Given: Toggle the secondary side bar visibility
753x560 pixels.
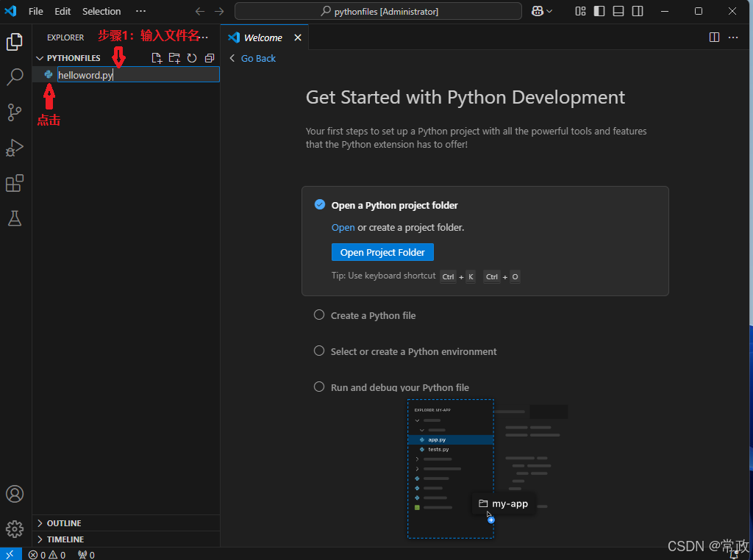Looking at the screenshot, I should (638, 11).
